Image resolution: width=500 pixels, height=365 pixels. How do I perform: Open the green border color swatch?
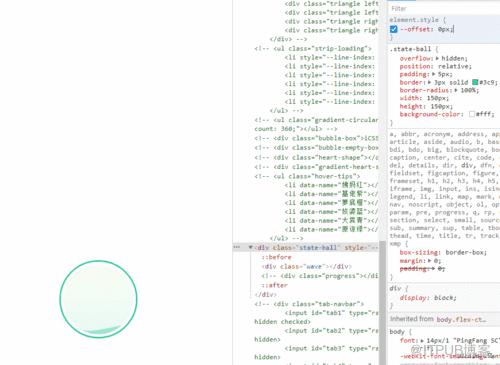[475, 82]
